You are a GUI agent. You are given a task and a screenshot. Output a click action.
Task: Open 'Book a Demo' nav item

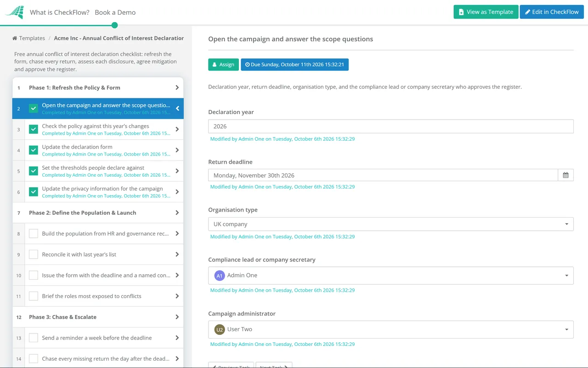coord(115,12)
